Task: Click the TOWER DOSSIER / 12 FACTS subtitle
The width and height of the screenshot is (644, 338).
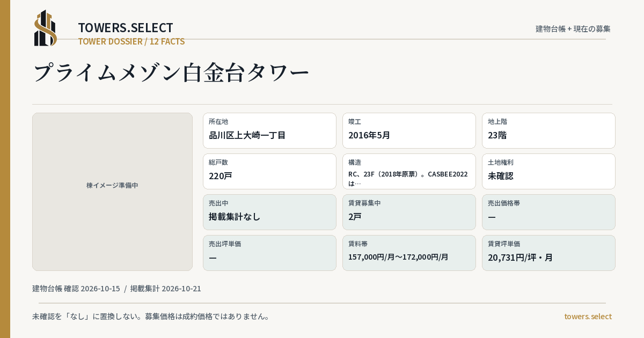Action: pos(131,41)
